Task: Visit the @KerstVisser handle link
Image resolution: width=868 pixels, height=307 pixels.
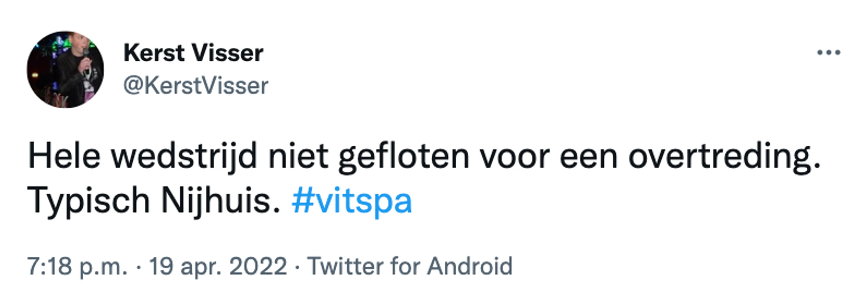Action: (x=196, y=86)
